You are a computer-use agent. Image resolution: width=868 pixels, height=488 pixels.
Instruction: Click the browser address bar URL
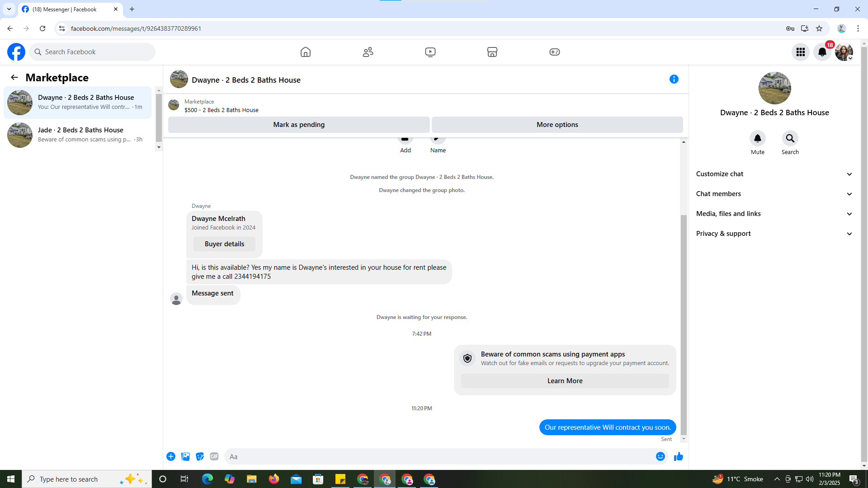click(x=136, y=28)
